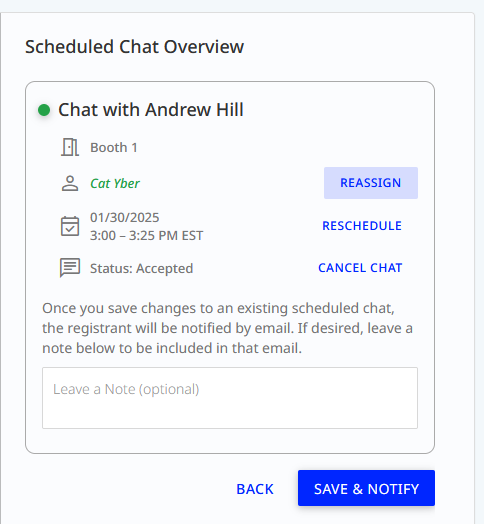The width and height of the screenshot is (484, 524).
Task: Reassign the chat to another representative
Action: pyautogui.click(x=371, y=183)
